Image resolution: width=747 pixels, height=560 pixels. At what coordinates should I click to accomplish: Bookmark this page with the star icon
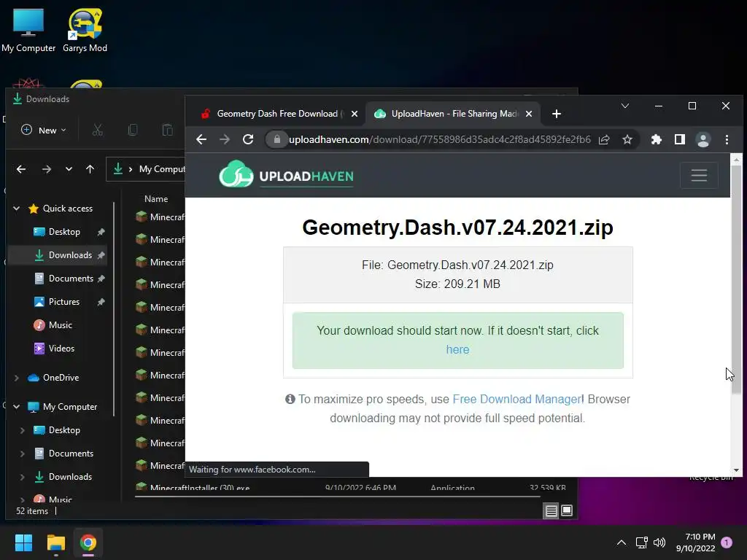[x=627, y=139]
